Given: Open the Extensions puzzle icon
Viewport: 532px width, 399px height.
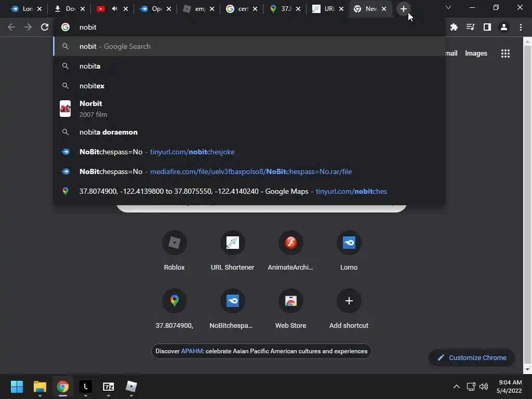Looking at the screenshot, I should pyautogui.click(x=454, y=27).
